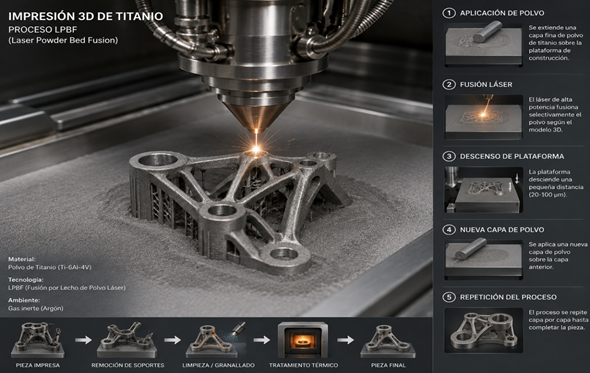Open the 'DESCENSO DE PLATAFORMA' step thumbnail
The width and height of the screenshot is (590, 373).
(x=484, y=190)
